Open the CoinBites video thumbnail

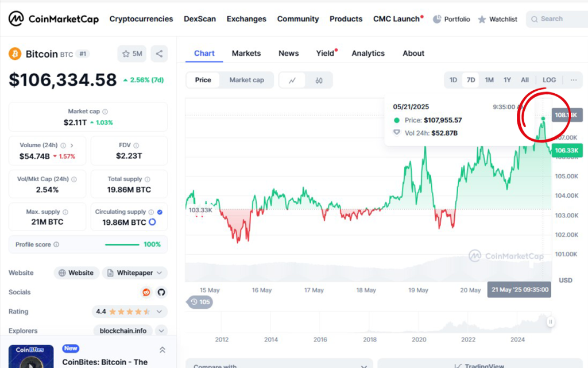(31, 356)
